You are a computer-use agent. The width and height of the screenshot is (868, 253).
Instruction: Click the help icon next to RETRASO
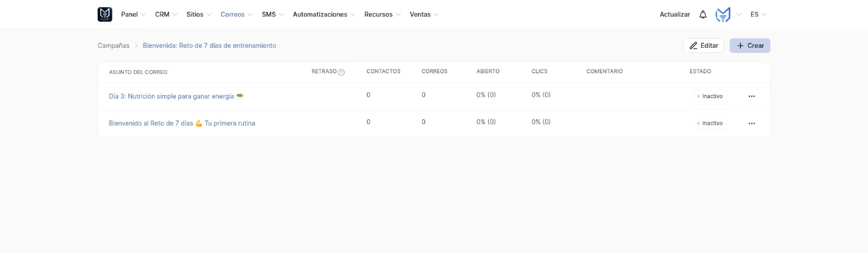(x=341, y=72)
